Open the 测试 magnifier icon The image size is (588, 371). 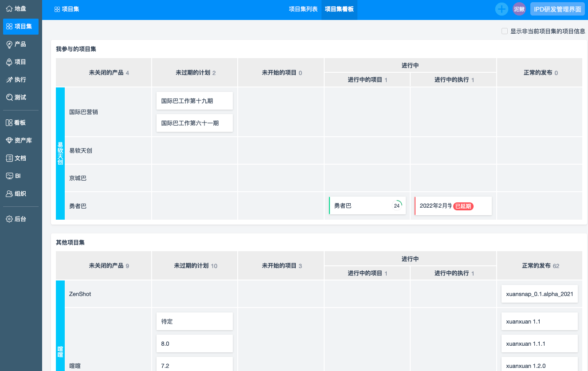tap(9, 97)
